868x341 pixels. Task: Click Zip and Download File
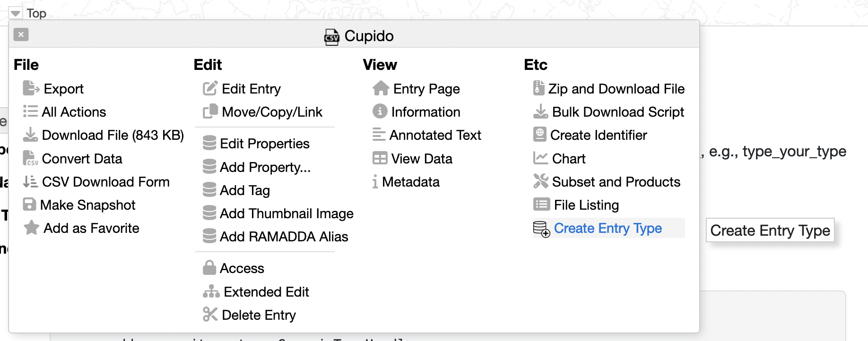[x=616, y=89]
